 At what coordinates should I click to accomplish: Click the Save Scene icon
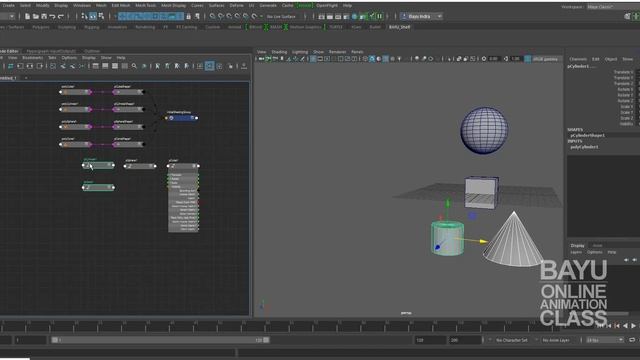(44, 16)
